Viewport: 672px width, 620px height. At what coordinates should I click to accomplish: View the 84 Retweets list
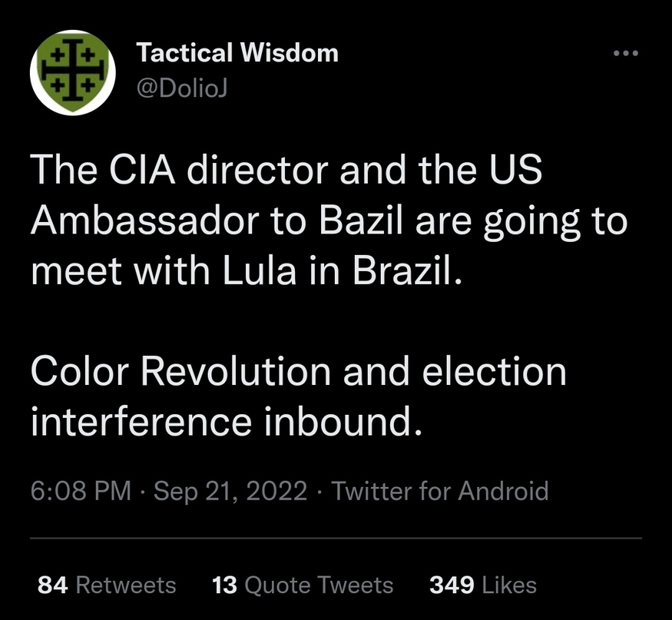coord(107,585)
